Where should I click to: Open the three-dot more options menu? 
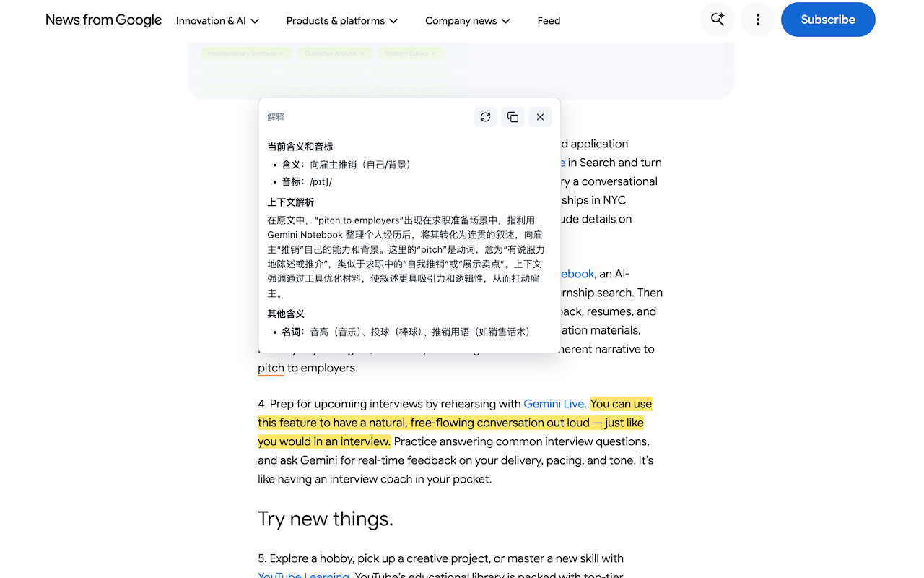tap(757, 20)
